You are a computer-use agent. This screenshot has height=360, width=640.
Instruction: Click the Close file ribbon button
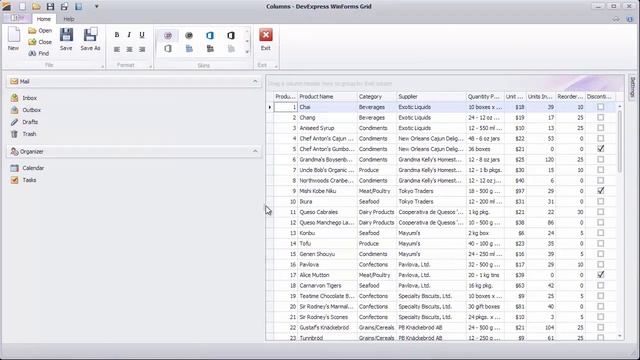[40, 42]
